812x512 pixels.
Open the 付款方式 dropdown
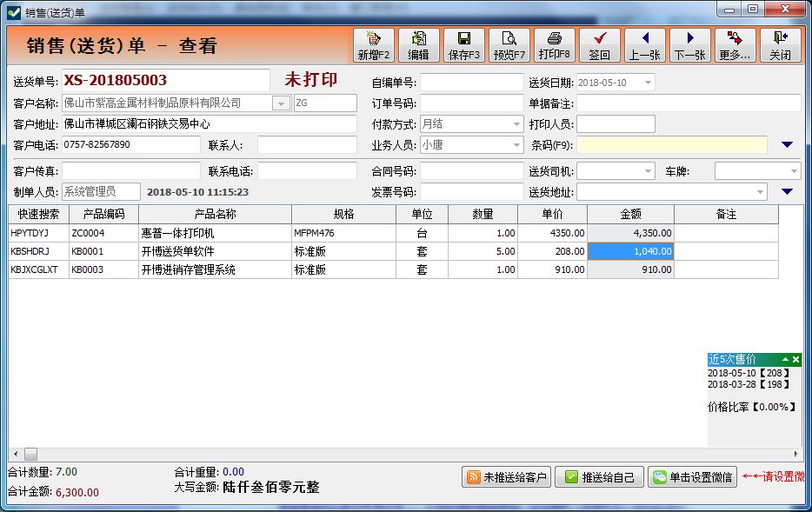point(516,124)
